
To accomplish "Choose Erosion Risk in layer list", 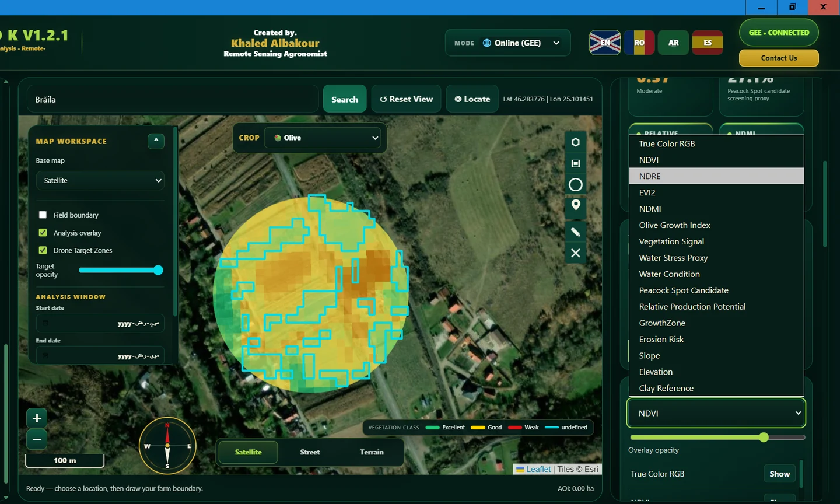I will [716, 339].
